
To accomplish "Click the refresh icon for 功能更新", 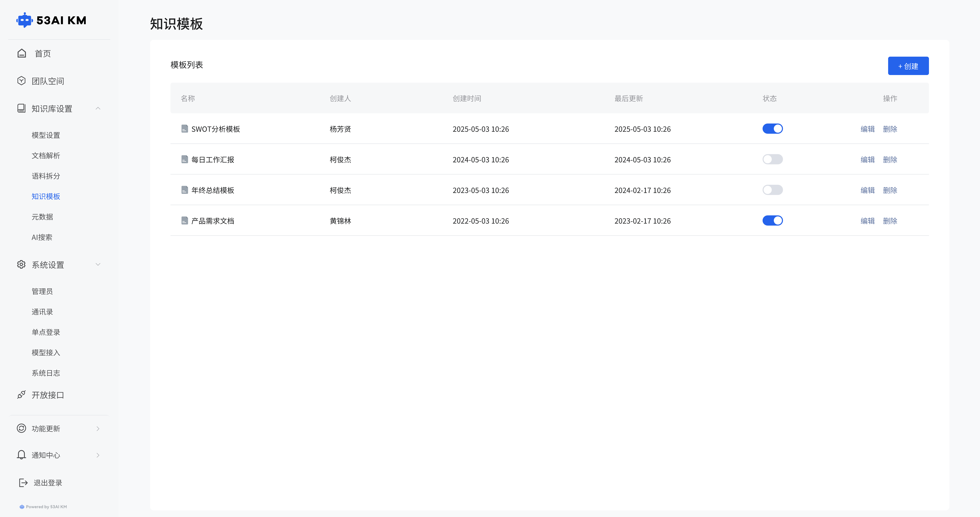I will click(21, 428).
